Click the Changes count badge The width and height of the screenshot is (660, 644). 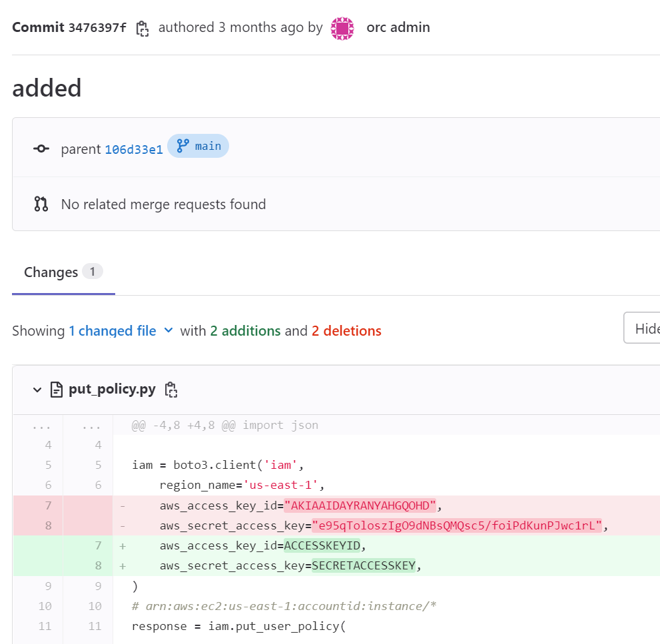click(93, 272)
